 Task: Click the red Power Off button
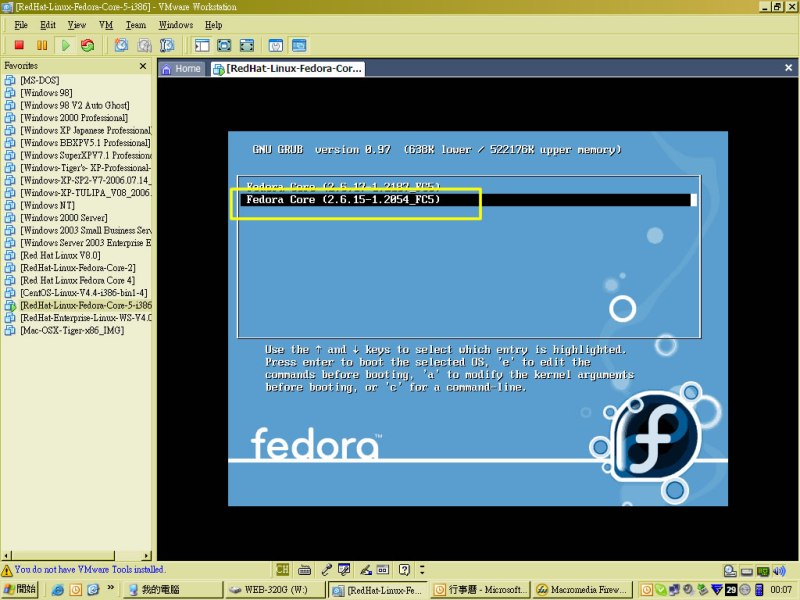pos(19,45)
